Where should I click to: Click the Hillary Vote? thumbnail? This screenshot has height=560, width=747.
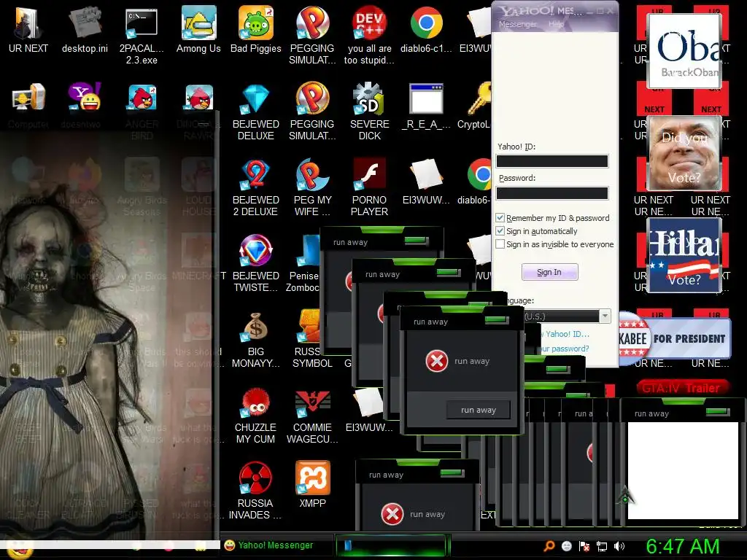(684, 254)
